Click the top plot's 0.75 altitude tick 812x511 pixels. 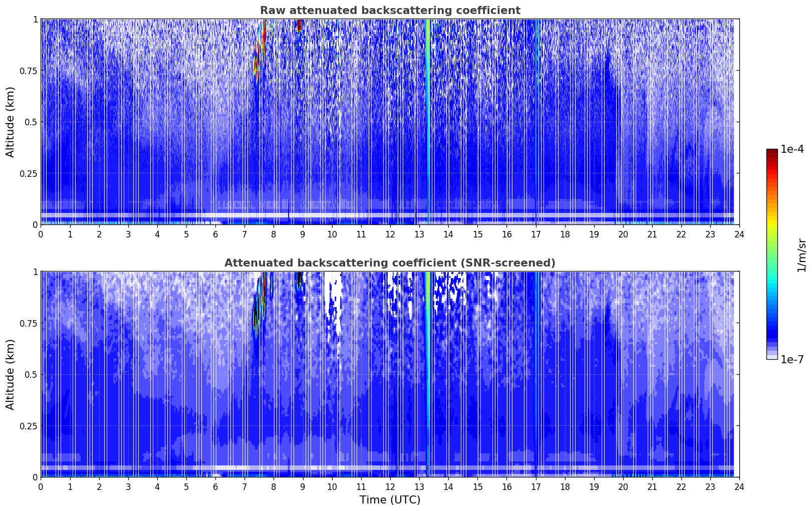[28, 71]
